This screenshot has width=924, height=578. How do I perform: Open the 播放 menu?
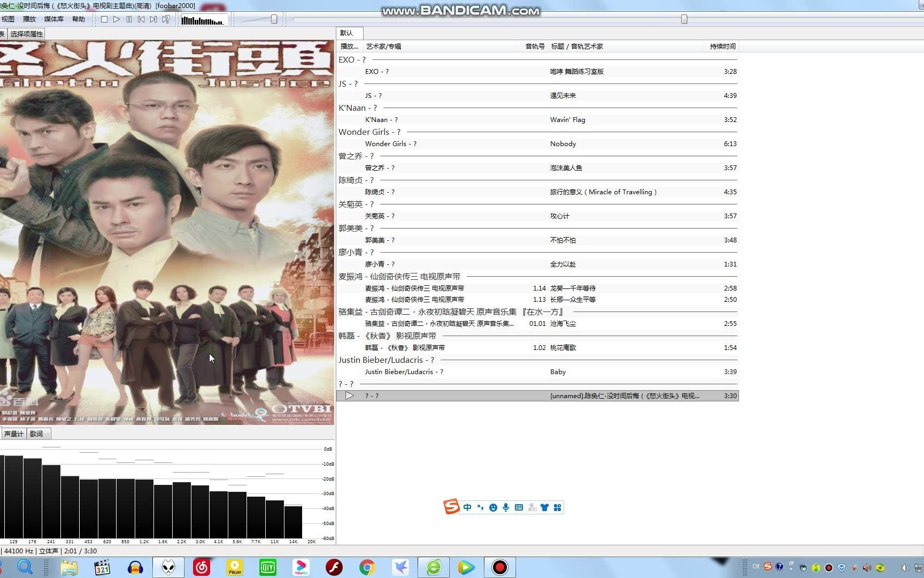[x=29, y=19]
